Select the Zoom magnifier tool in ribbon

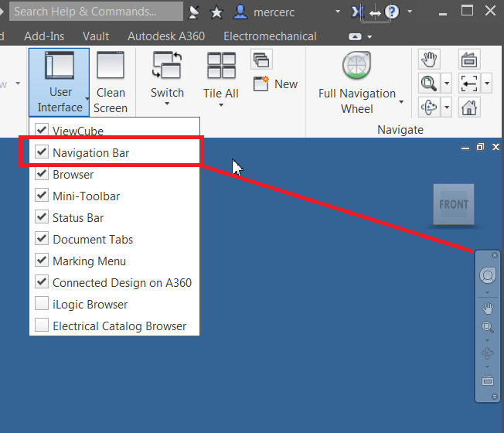click(429, 84)
